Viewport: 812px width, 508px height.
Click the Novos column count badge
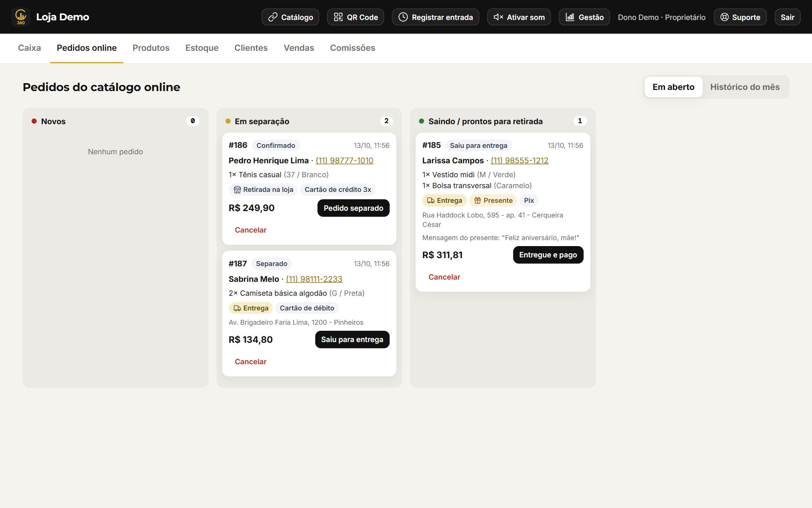pyautogui.click(x=193, y=121)
